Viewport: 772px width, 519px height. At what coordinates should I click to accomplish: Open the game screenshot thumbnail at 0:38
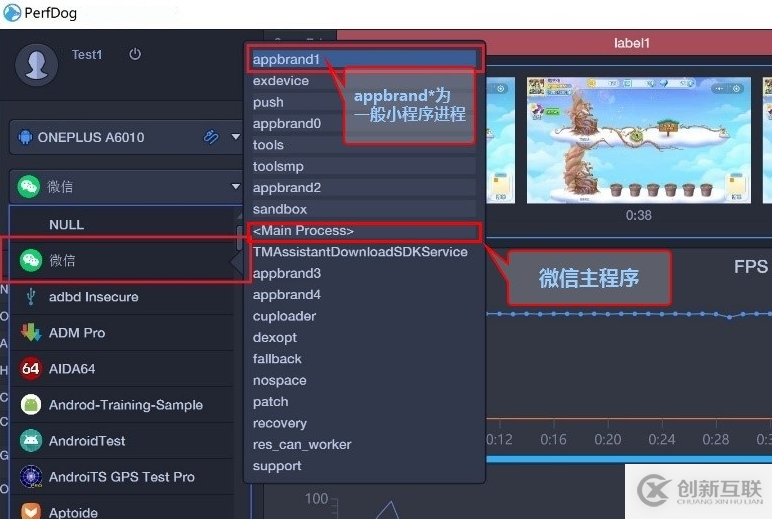(639, 140)
